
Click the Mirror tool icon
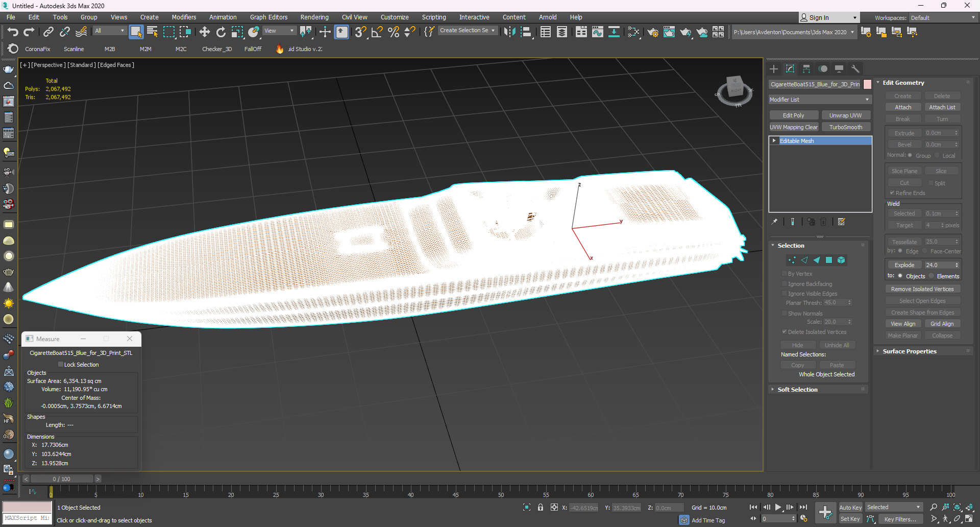coord(509,32)
